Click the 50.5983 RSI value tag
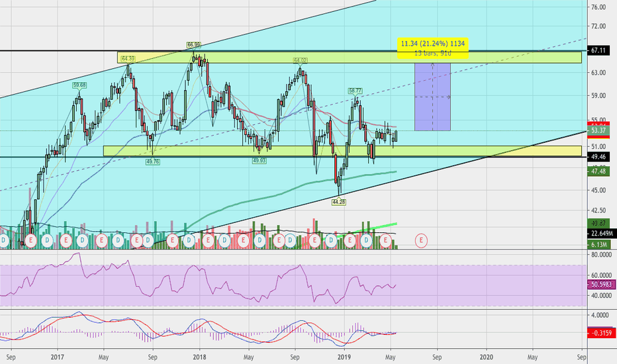 601,284
